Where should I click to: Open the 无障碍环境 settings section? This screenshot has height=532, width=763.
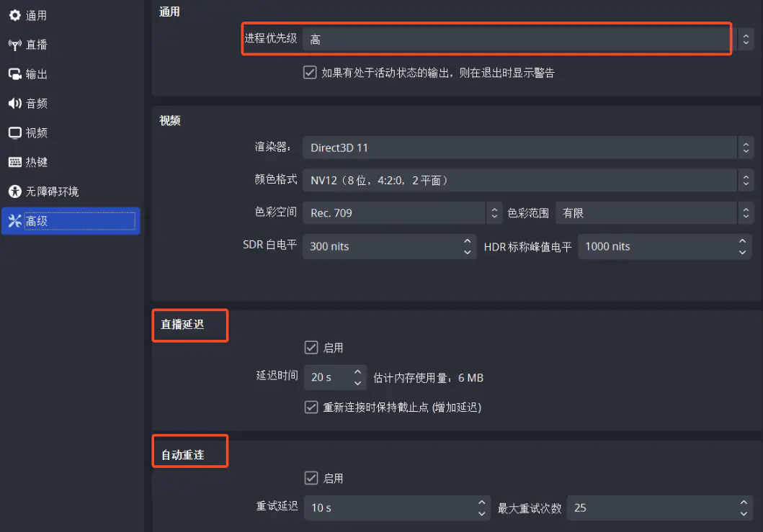coord(71,191)
